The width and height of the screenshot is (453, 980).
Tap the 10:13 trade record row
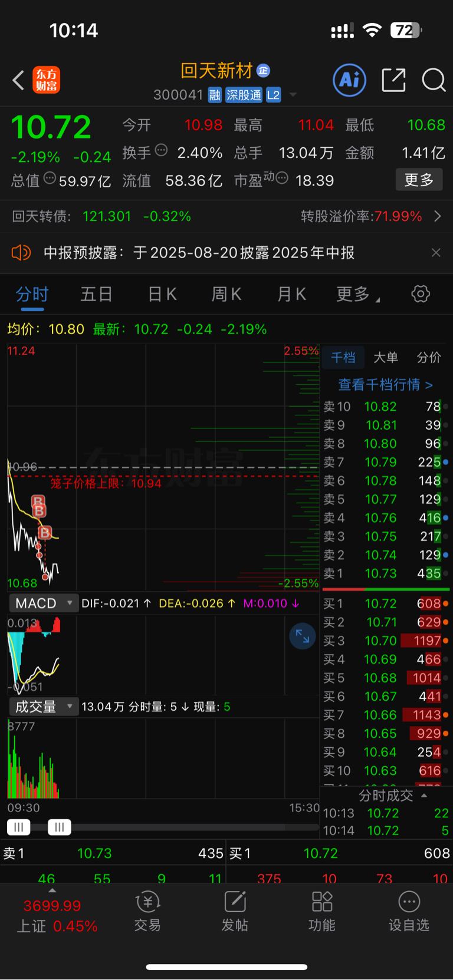pos(386,813)
